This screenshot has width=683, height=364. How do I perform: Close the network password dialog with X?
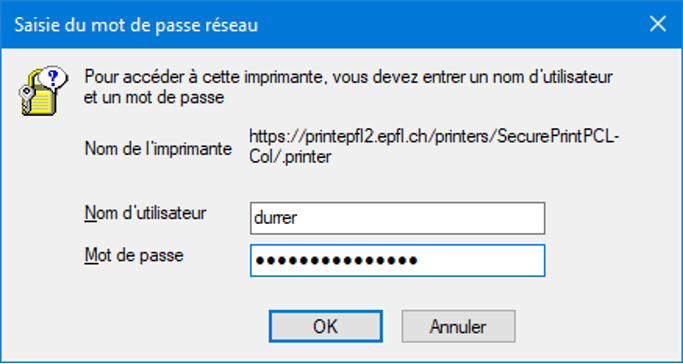pos(657,24)
